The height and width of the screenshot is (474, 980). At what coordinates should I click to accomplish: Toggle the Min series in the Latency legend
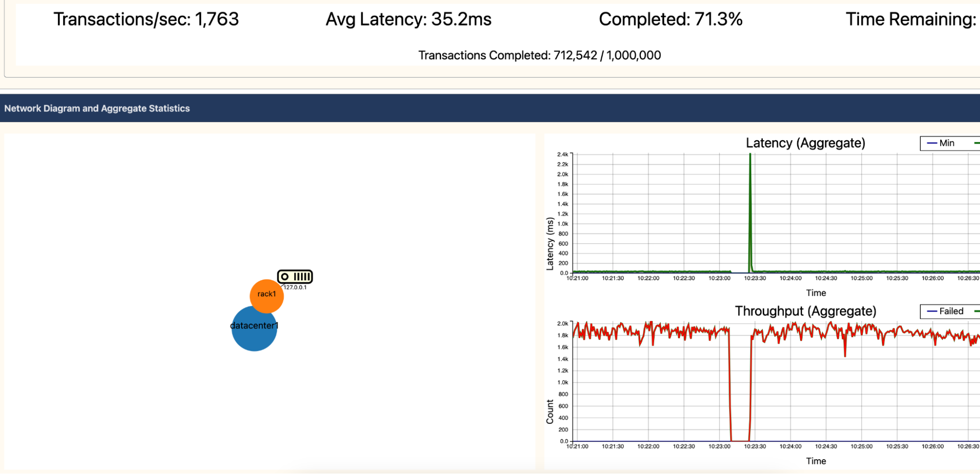point(947,143)
